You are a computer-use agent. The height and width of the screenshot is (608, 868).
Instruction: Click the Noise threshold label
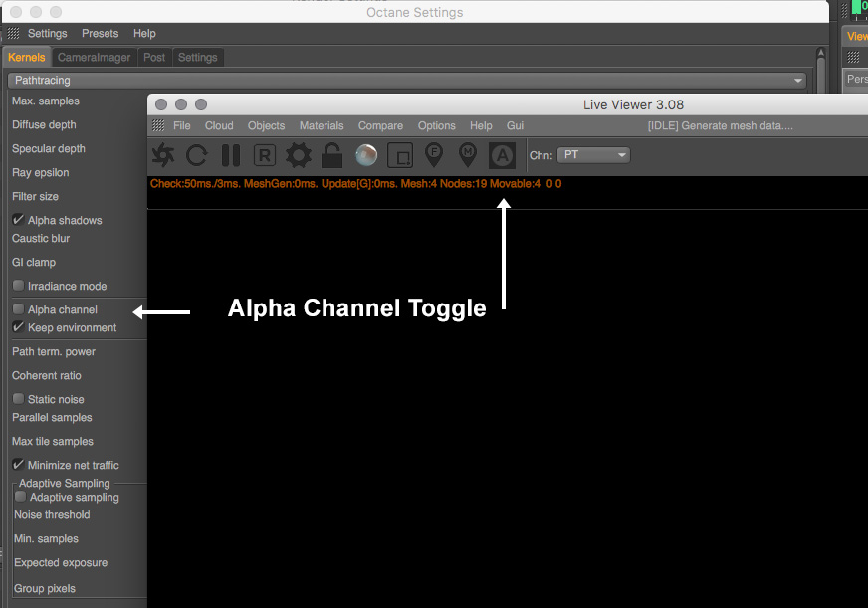(52, 515)
